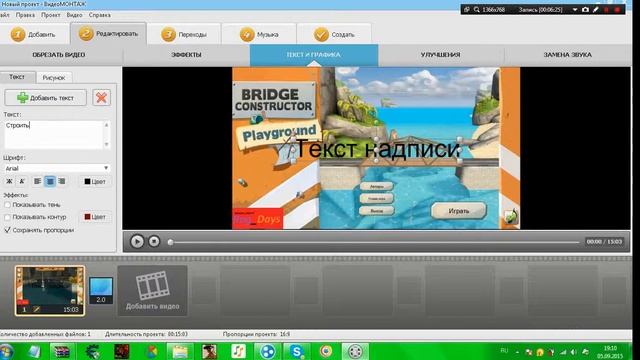Click into the Текст input field
Image resolution: width=640 pixels, height=360 pixels.
(54, 135)
